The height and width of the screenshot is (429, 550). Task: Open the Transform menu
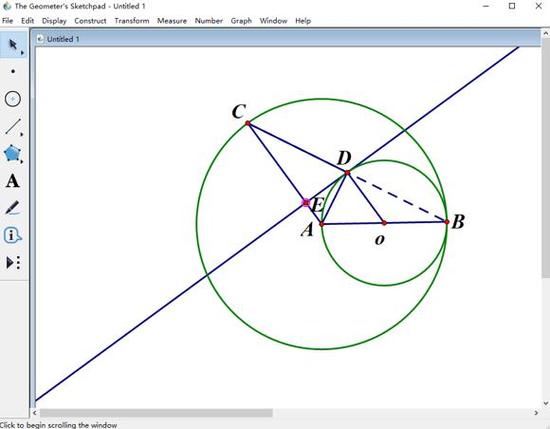(132, 21)
